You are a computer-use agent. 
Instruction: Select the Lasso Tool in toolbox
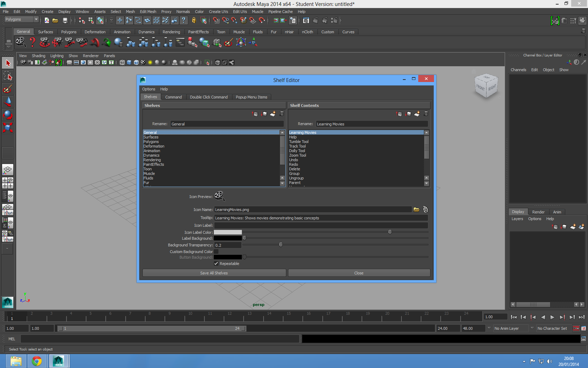[x=8, y=76]
